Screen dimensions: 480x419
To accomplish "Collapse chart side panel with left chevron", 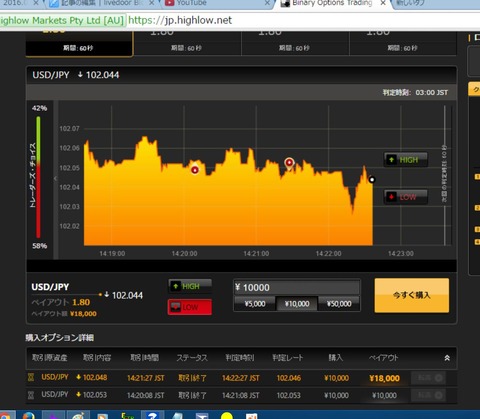I will [x=56, y=179].
